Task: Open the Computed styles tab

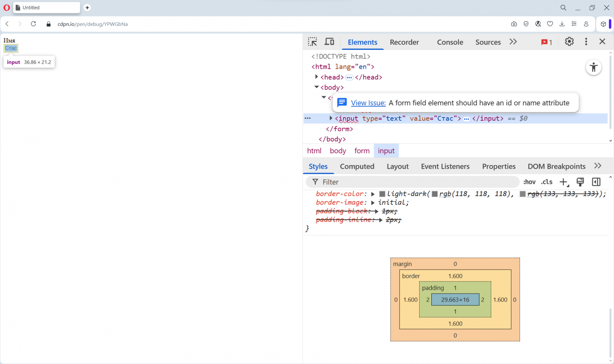Action: 357,166
